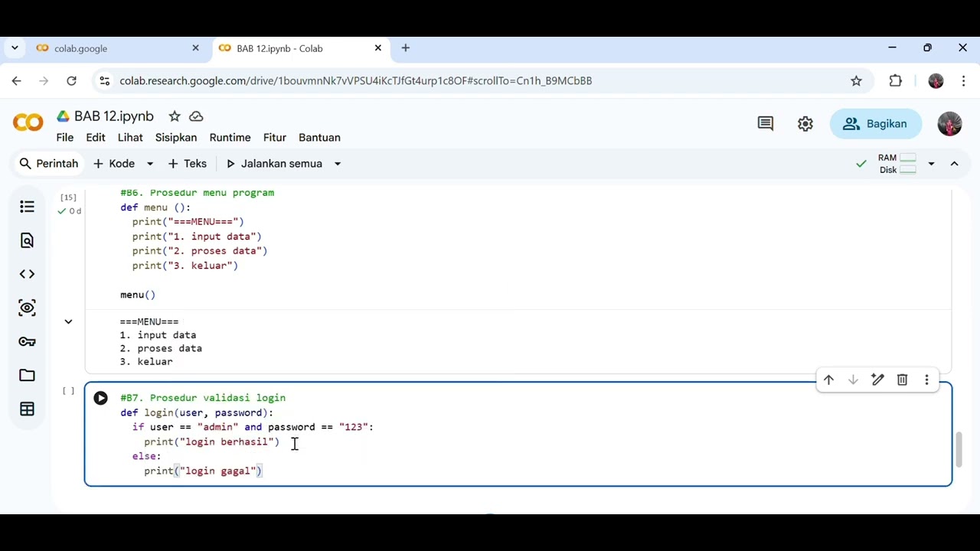This screenshot has height=551, width=980.
Task: Click Jalankan semua to run all
Action: [x=273, y=164]
